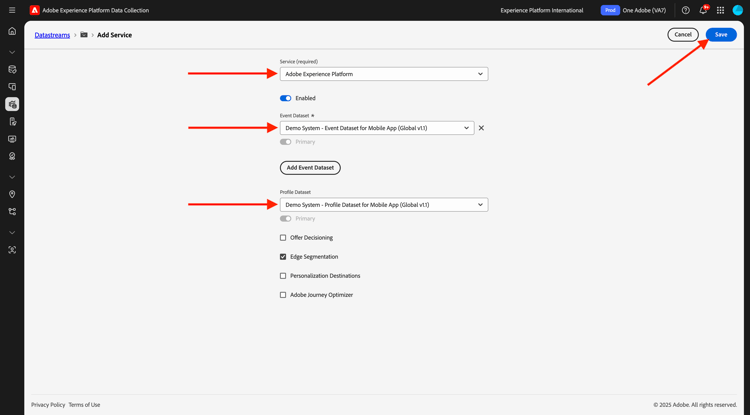Image resolution: width=750 pixels, height=415 pixels.
Task: Open the award ribbon sidebar icon
Action: coord(12,156)
